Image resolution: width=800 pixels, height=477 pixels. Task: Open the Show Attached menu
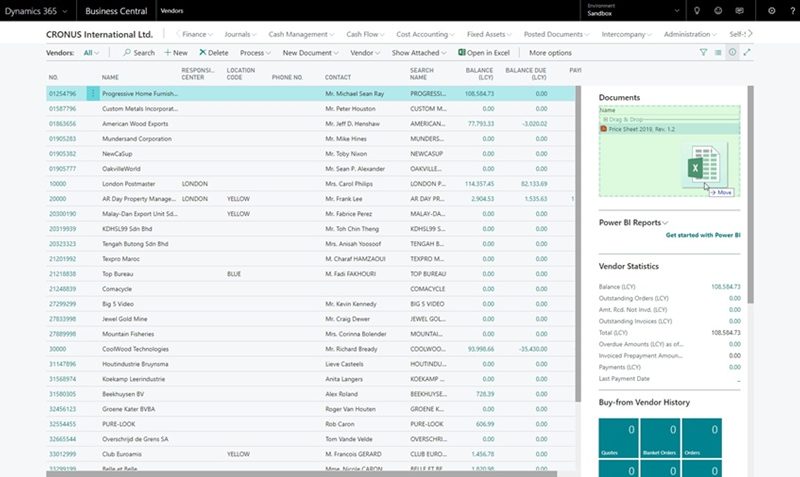(x=419, y=53)
